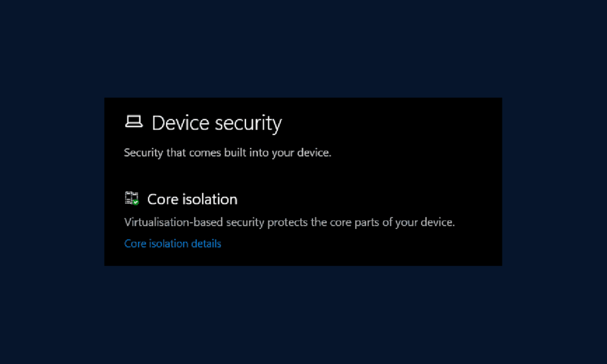Screen dimensions: 607x364
Task: Click the Core isolation section title
Action: (x=192, y=199)
